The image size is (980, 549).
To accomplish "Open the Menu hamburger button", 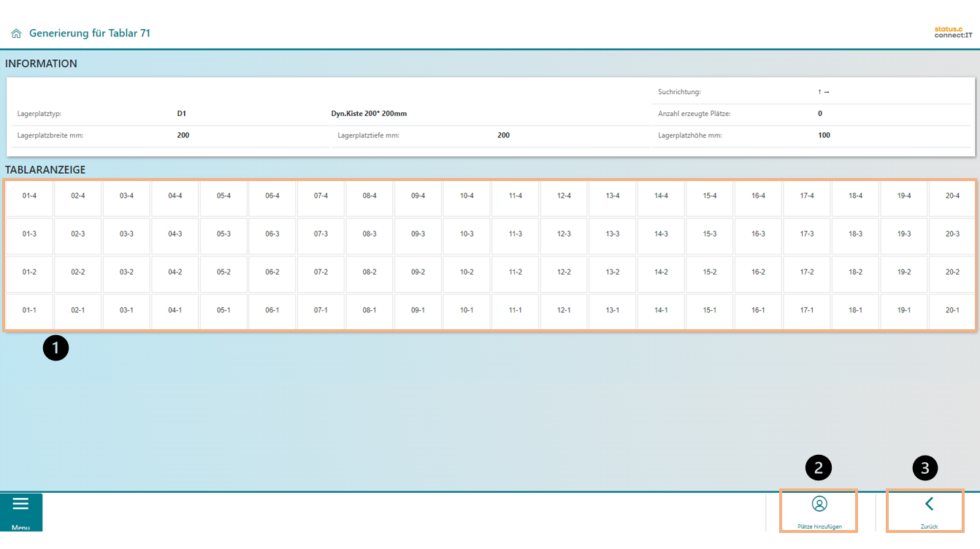I will pyautogui.click(x=20, y=512).
